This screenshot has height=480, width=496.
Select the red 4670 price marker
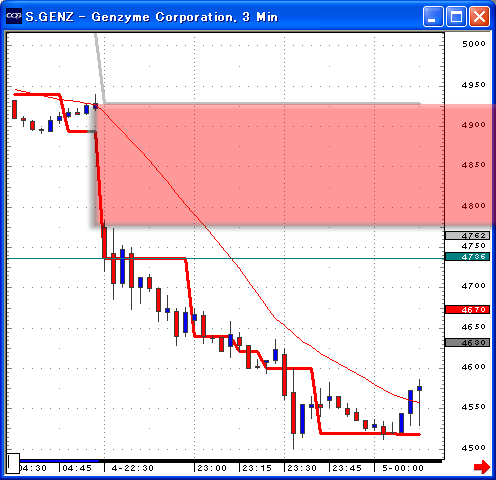coord(467,310)
